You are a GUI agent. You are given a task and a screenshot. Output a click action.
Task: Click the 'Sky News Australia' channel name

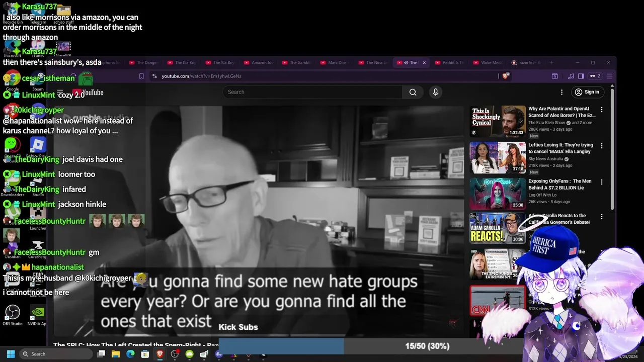coord(547,159)
